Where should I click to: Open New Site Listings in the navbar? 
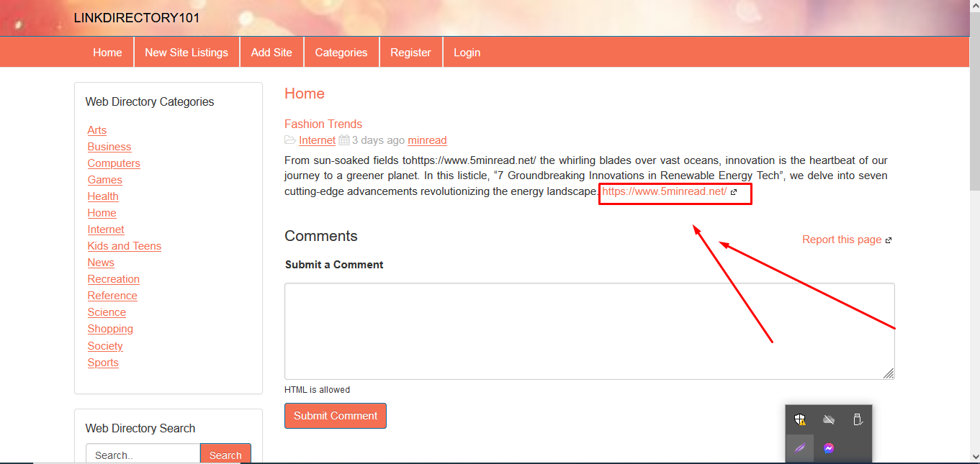coord(186,53)
